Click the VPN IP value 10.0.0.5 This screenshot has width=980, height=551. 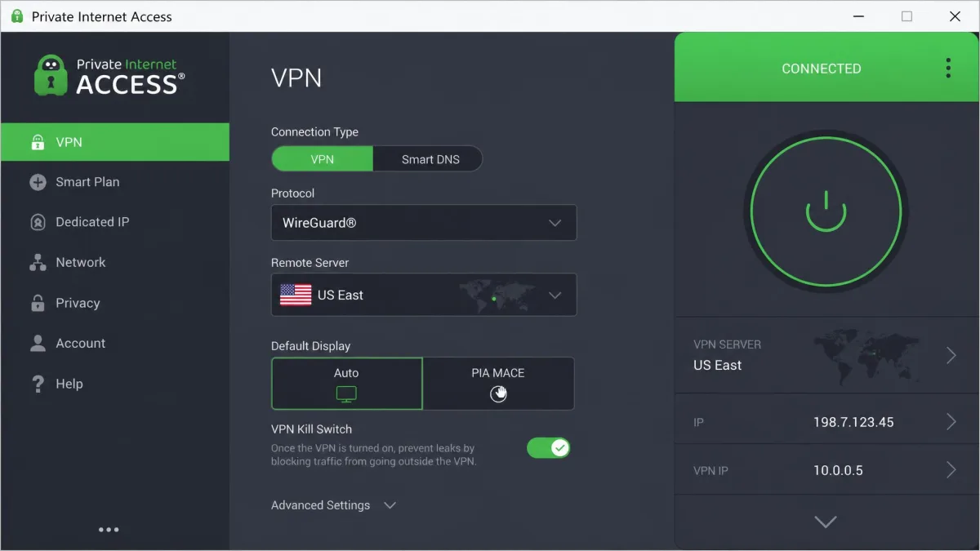pos(838,470)
